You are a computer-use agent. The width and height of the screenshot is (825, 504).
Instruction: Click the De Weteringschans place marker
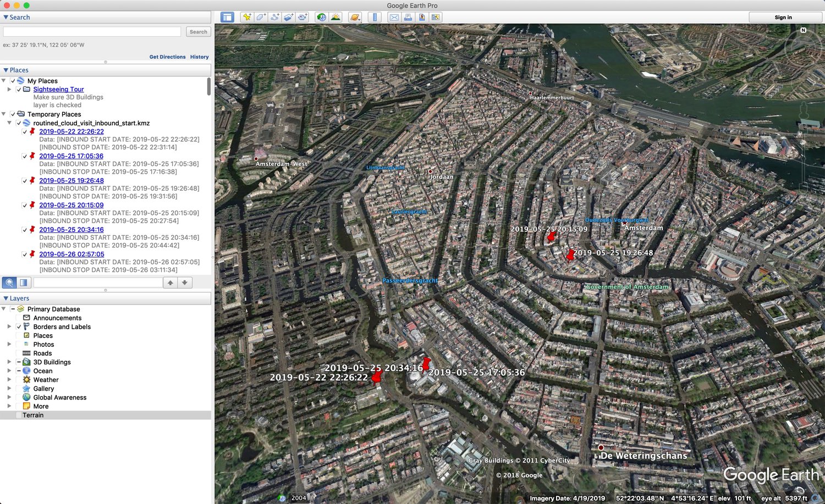[601, 447]
